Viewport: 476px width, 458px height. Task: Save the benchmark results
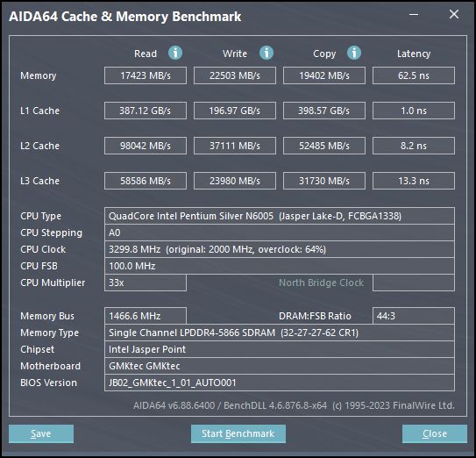[41, 433]
